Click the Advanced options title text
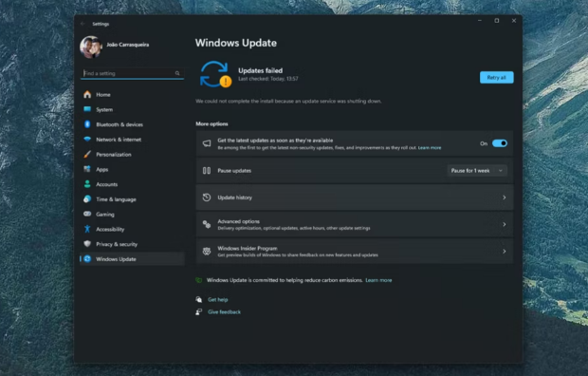The width and height of the screenshot is (588, 376). tap(238, 221)
